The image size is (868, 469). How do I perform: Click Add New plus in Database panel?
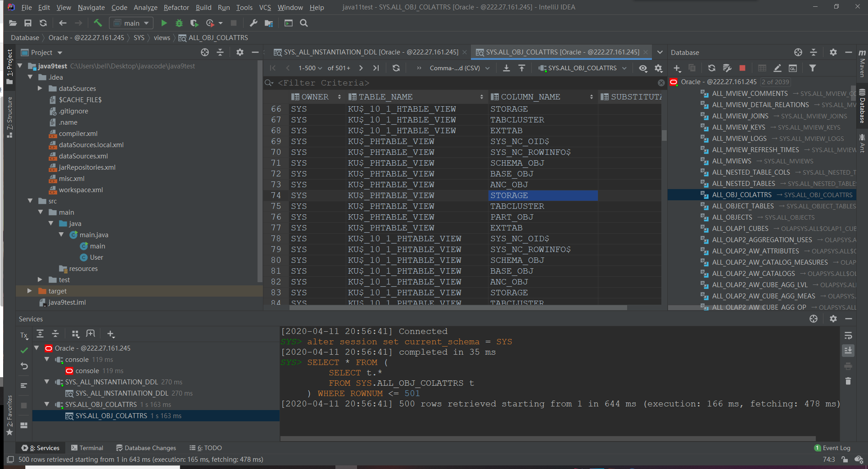pos(677,68)
